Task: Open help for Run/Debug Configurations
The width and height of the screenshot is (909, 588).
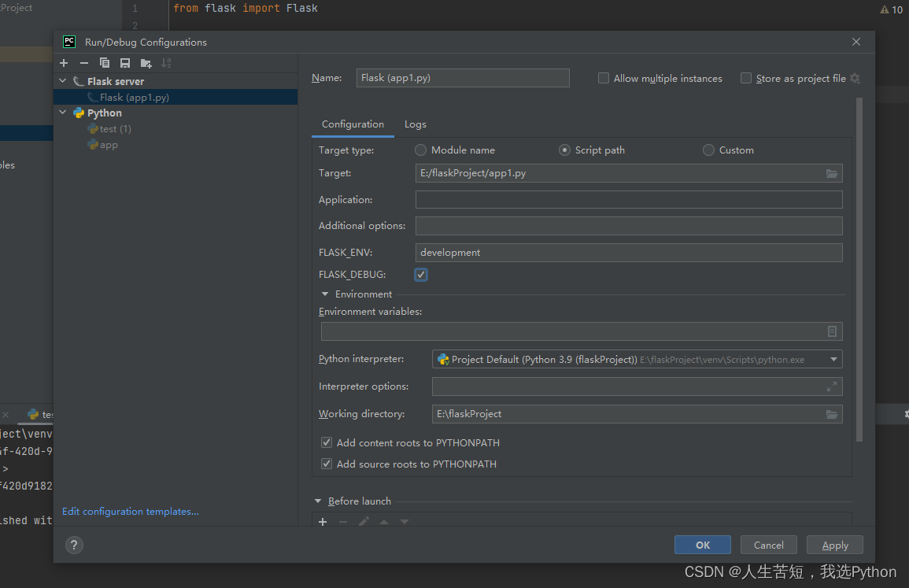Action: coord(74,545)
